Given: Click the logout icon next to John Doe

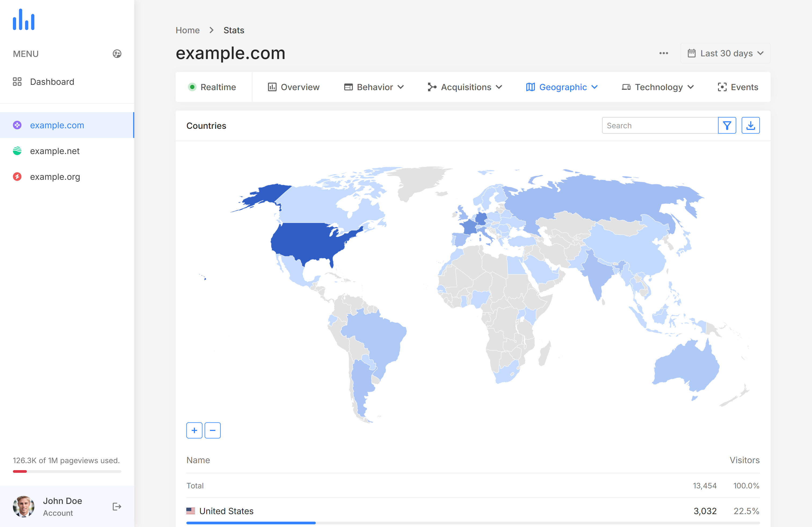Looking at the screenshot, I should [x=117, y=507].
